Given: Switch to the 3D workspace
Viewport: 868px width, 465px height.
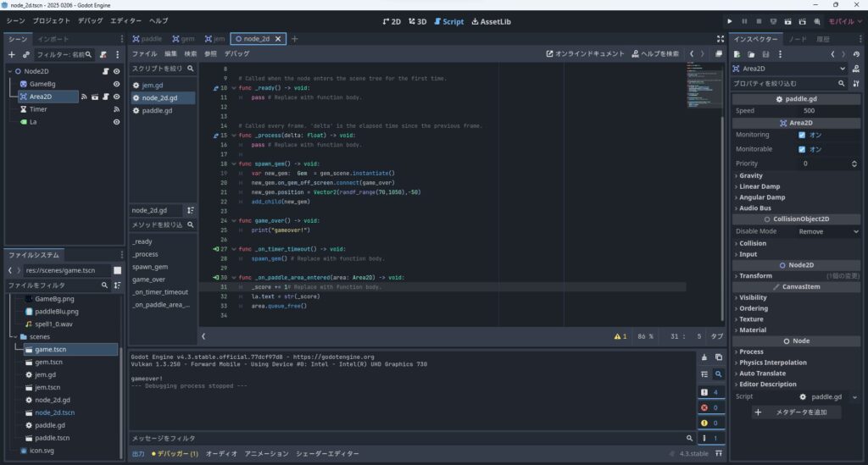Looking at the screenshot, I should click(417, 21).
